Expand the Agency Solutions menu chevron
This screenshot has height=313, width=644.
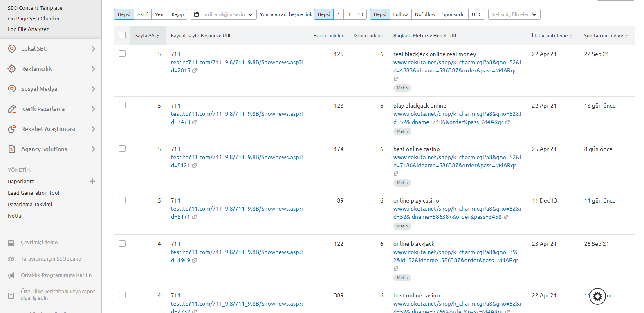click(x=93, y=149)
